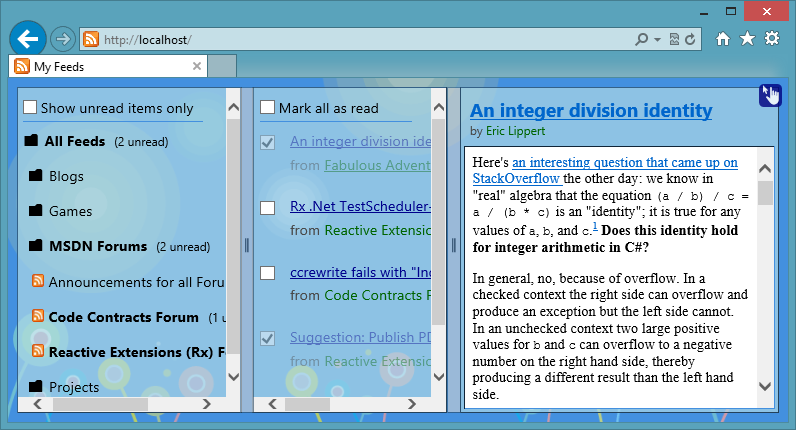Viewport: 796px width, 430px height.
Task: Click items list scroll right arrow
Action: point(412,404)
